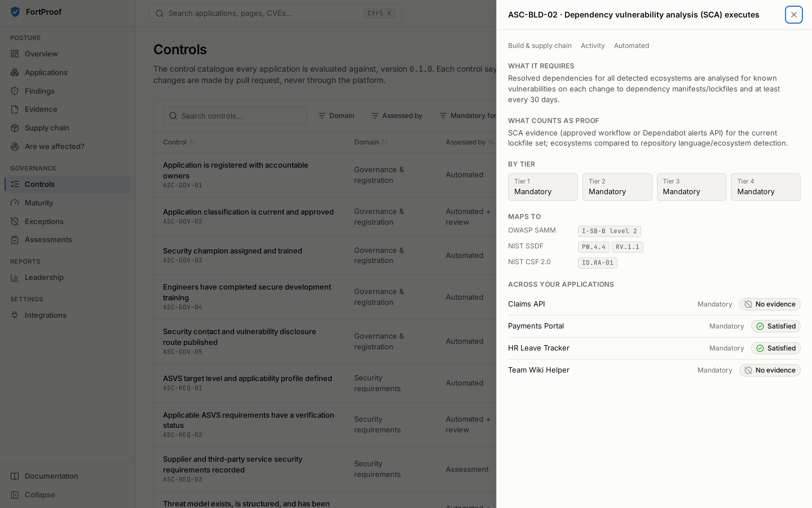Open Leadership reports page

(67, 277)
